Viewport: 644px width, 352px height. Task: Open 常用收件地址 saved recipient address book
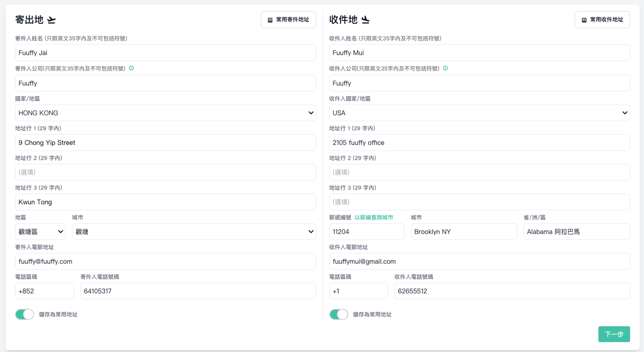coord(602,20)
